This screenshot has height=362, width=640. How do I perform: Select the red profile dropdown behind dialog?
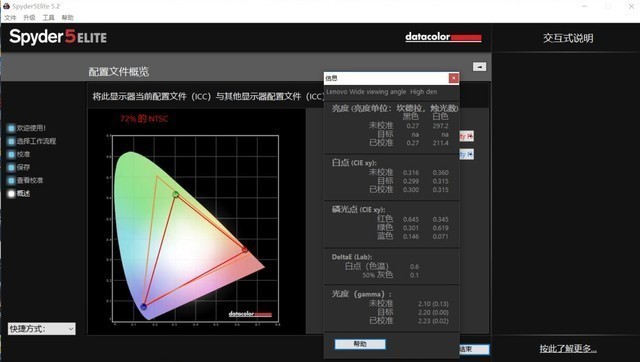[x=467, y=136]
